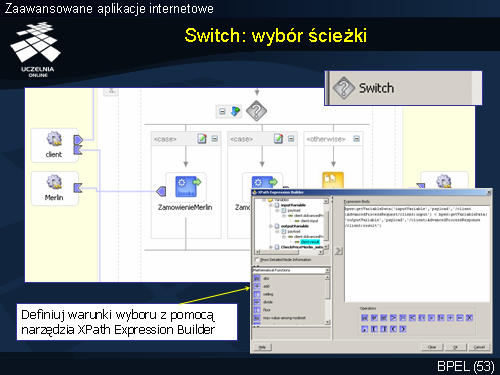Click the Clear button
500x375 pixels.
click(432, 347)
